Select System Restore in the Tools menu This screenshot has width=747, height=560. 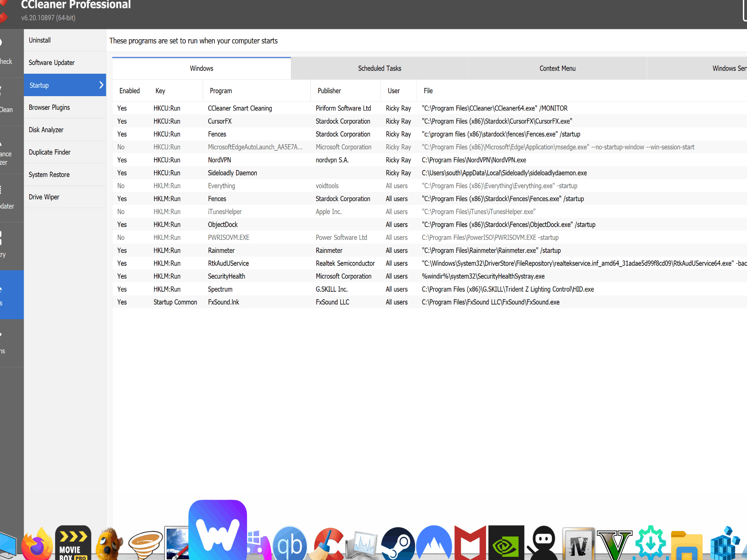65,175
